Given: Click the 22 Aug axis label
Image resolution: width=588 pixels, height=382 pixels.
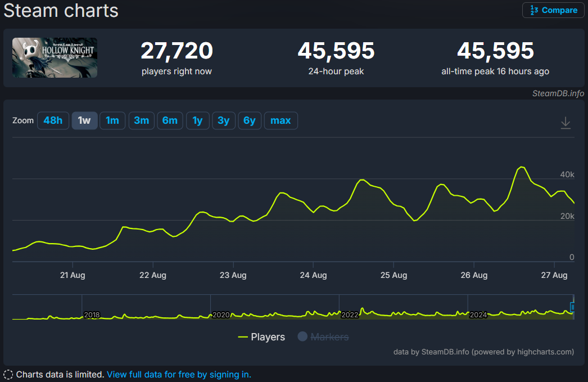Looking at the screenshot, I should [153, 275].
